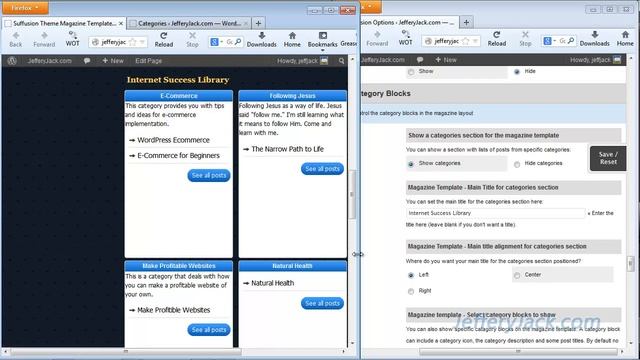Click right window horizontal scrollbar
The width and height of the screenshot is (640, 360).
pos(518,351)
